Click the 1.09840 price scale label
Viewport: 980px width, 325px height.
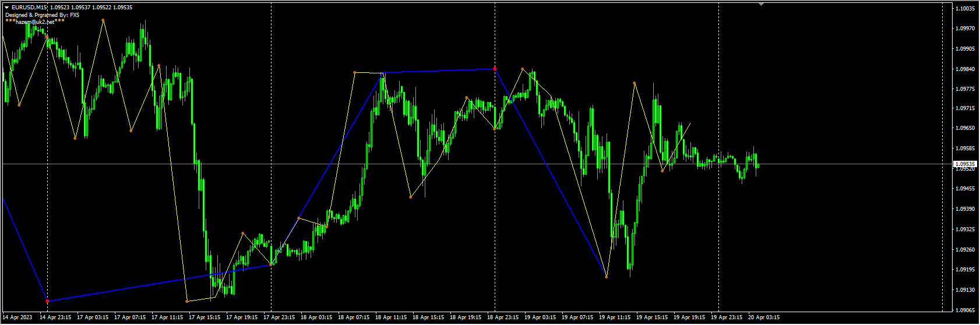[965, 69]
